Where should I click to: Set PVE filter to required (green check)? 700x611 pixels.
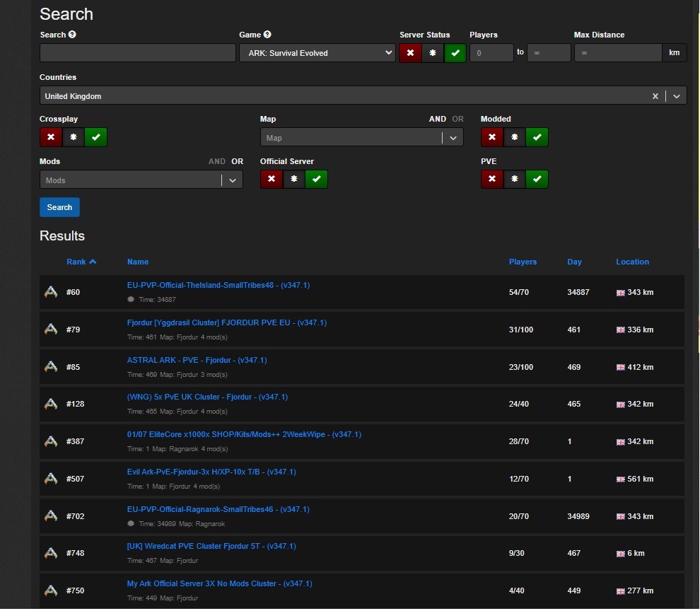pyautogui.click(x=537, y=179)
